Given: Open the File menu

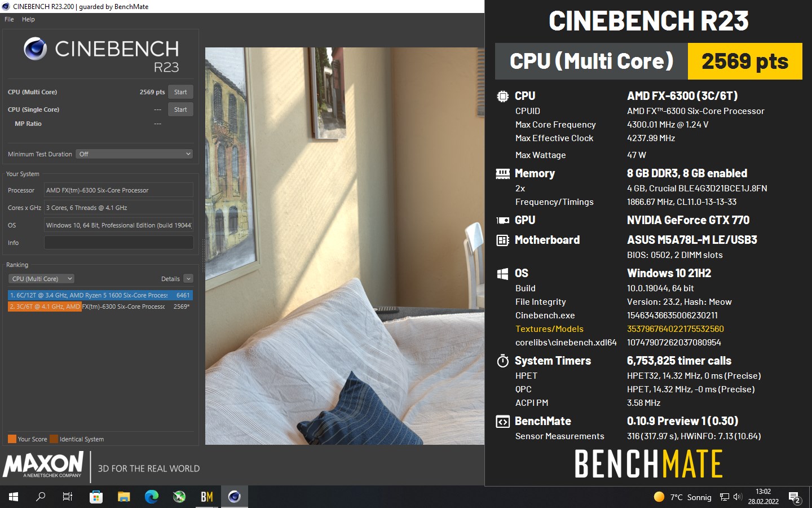Looking at the screenshot, I should point(9,19).
